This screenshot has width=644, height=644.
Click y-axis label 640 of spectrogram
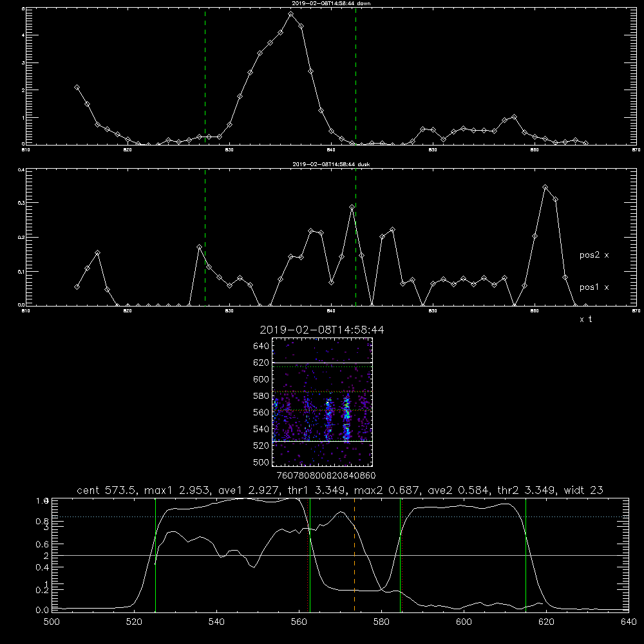click(261, 346)
